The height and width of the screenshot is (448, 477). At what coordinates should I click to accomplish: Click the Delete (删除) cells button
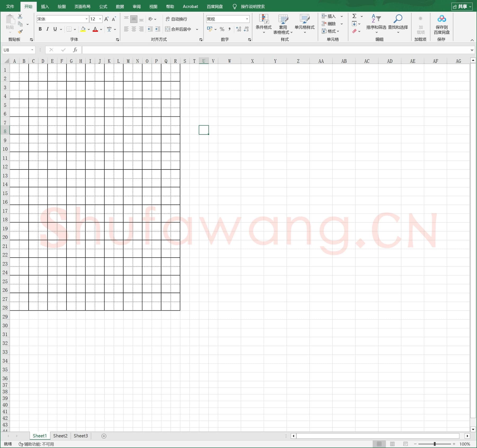pyautogui.click(x=329, y=24)
